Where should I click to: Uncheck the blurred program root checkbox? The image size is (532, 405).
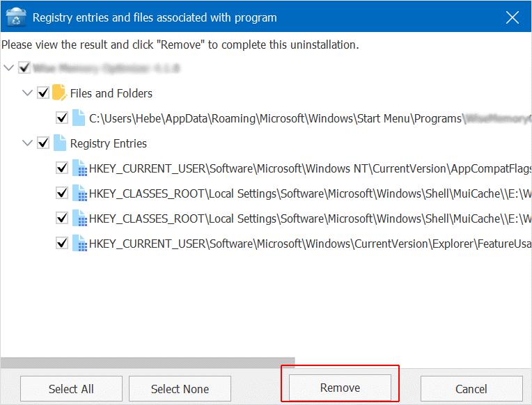coord(24,67)
